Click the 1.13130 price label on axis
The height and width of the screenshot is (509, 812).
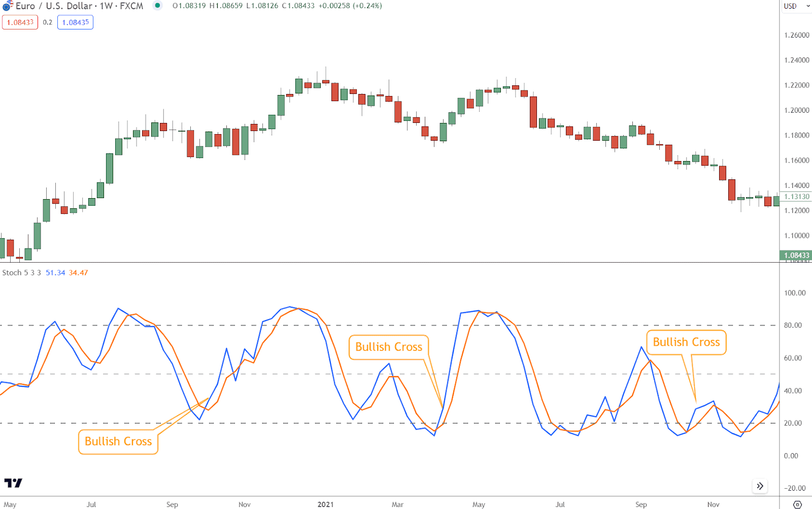click(796, 197)
